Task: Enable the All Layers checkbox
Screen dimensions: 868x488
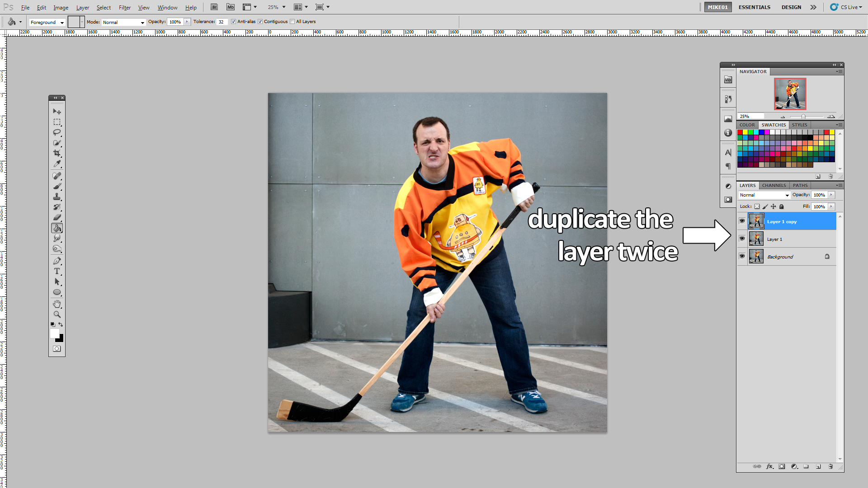Action: [x=292, y=22]
